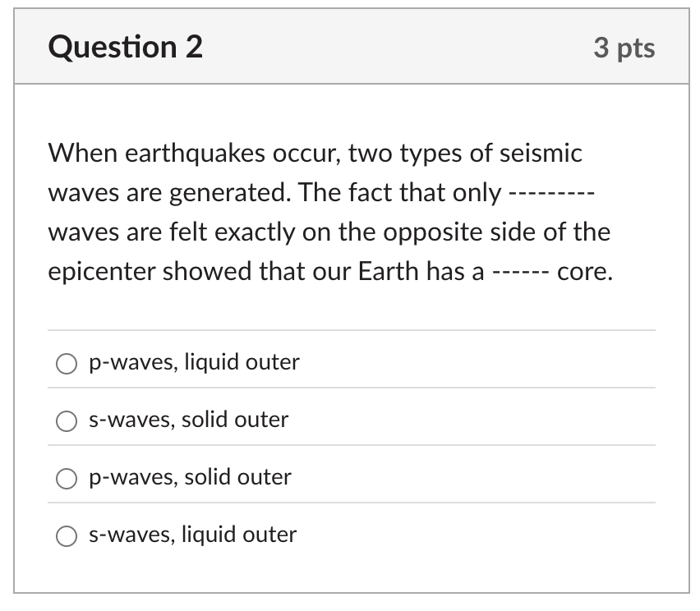Select the 's-waves, liquid outer' radio button
The image size is (700, 611).
pyautogui.click(x=67, y=535)
